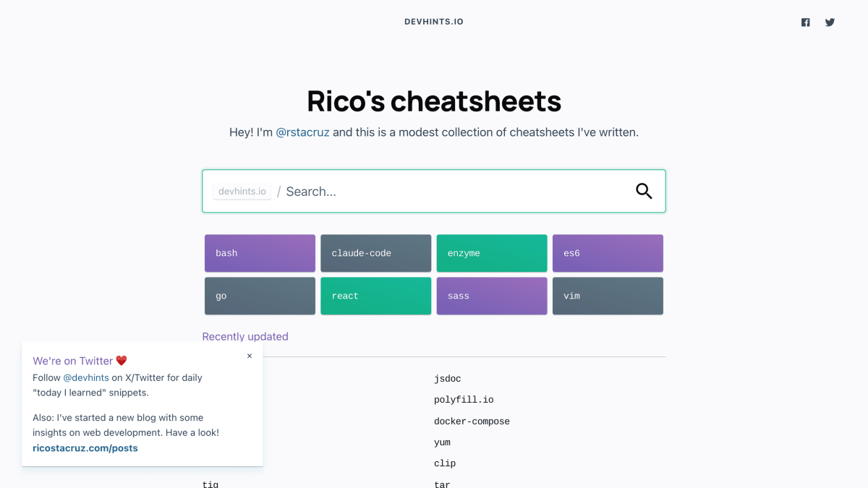Select the Recently updated heading

[245, 336]
